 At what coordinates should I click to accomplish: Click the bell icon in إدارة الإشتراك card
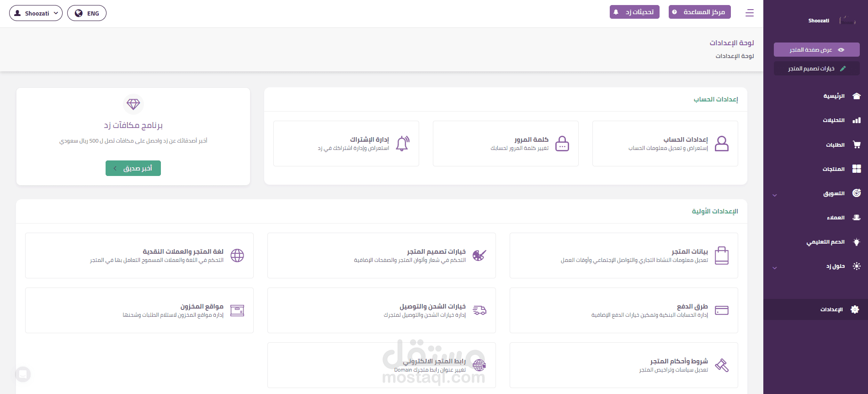point(403,144)
